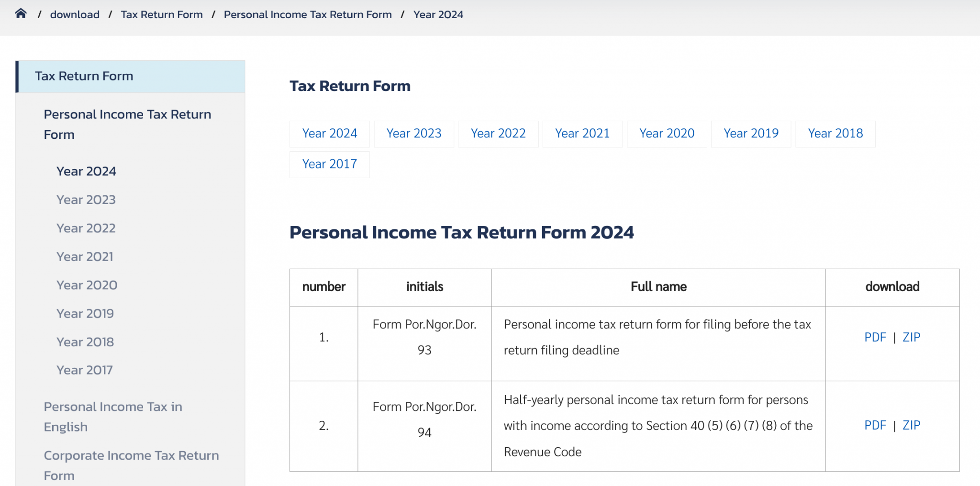Select Year 2019 in the sidebar
The width and height of the screenshot is (980, 486).
pos(85,314)
